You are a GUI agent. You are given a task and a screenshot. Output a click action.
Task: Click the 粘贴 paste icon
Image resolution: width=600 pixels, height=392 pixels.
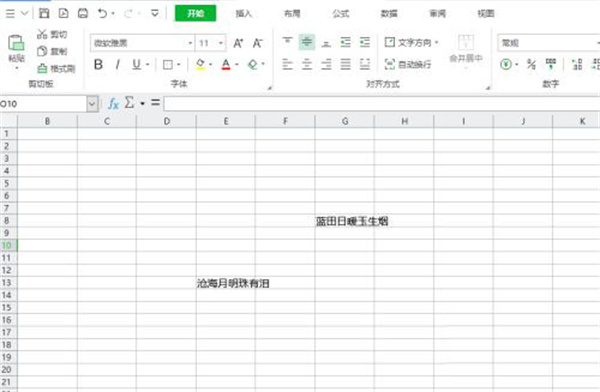tap(16, 43)
